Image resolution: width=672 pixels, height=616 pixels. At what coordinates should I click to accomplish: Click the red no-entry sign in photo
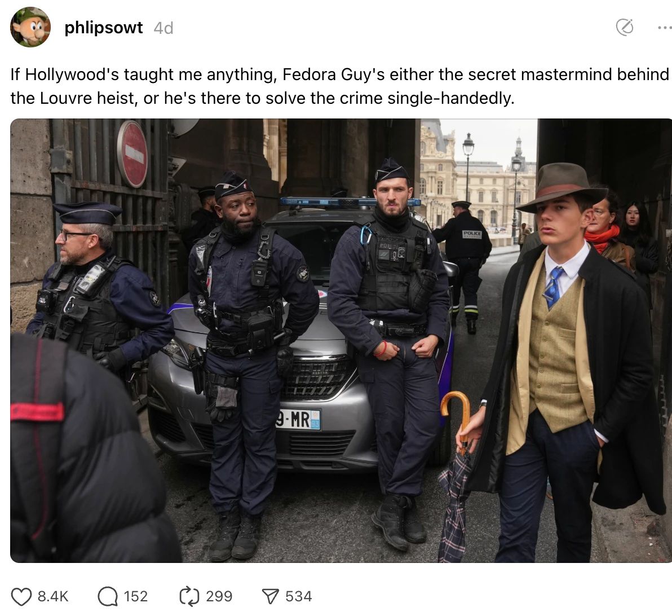click(x=132, y=154)
